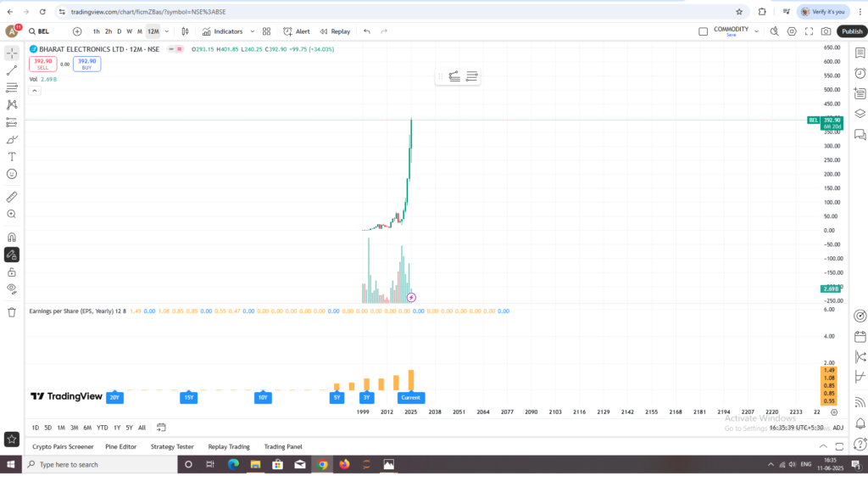
Task: Start bar Replay mode
Action: point(336,31)
